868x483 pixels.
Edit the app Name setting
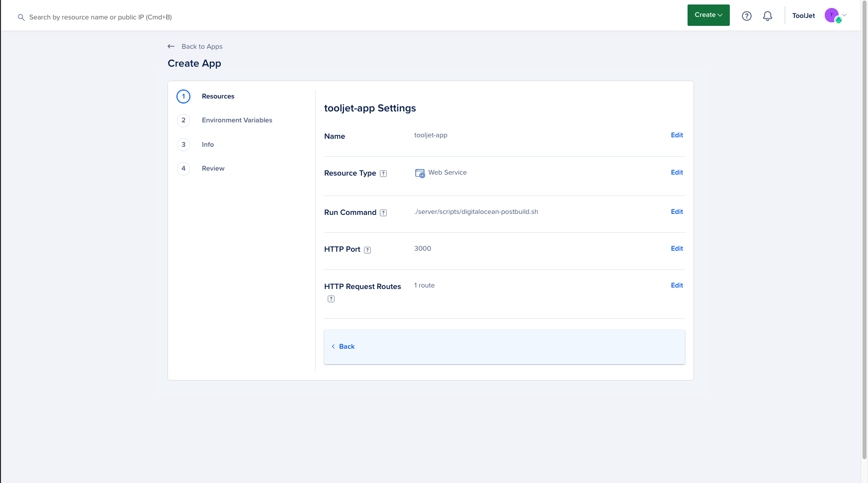pyautogui.click(x=677, y=135)
